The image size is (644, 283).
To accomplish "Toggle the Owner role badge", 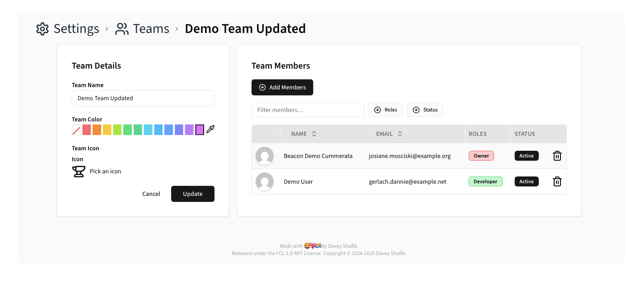I will [x=481, y=155].
